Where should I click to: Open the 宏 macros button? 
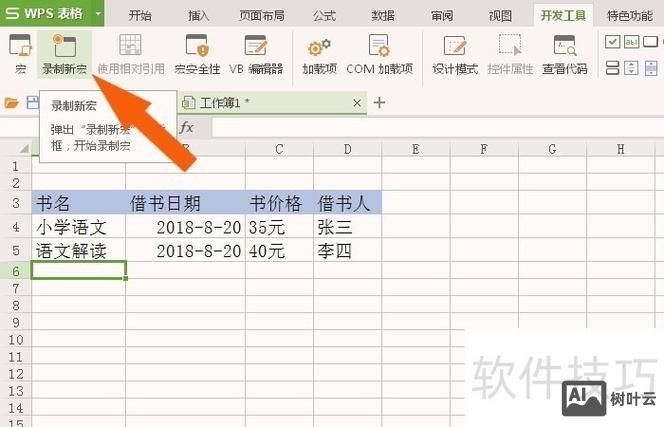point(20,54)
